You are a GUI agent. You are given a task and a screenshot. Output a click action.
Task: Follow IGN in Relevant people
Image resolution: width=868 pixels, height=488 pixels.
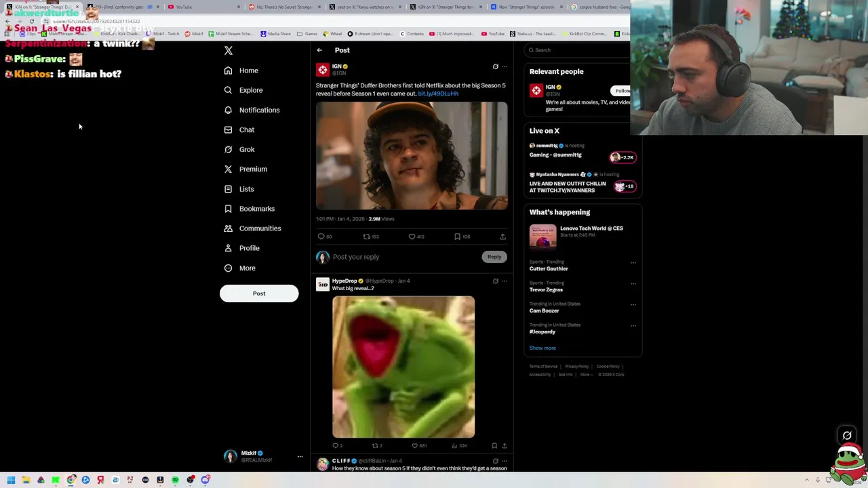622,91
